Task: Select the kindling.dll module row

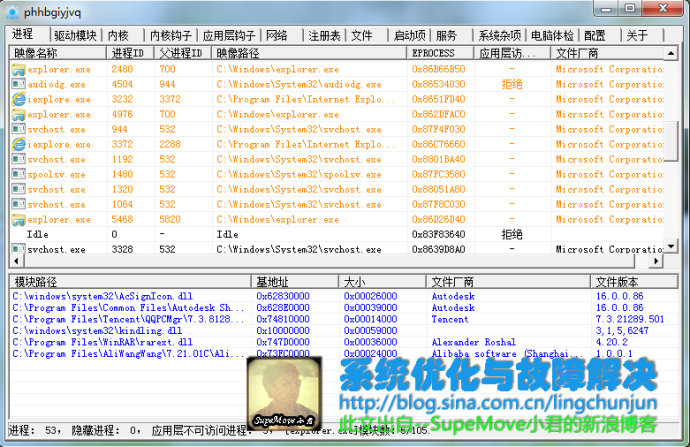Action: [343, 330]
